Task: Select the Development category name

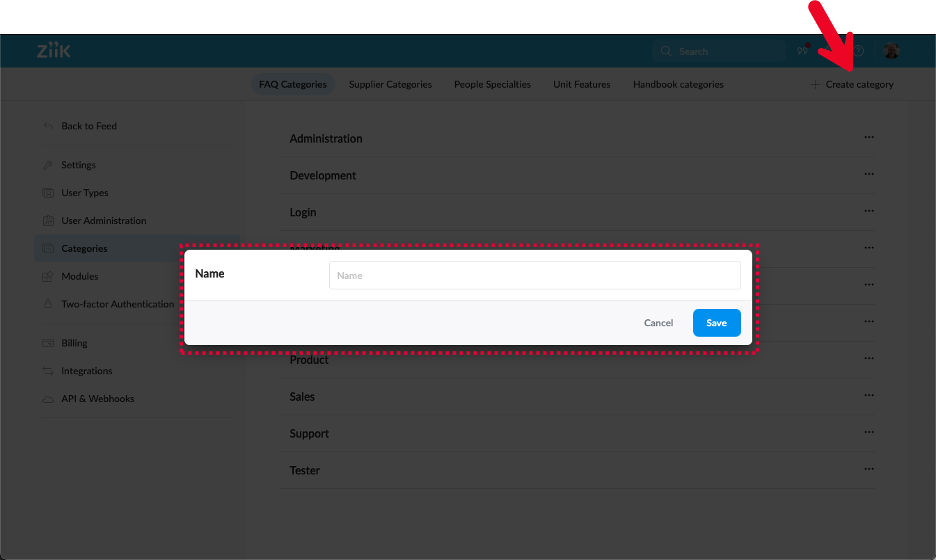Action: (323, 175)
